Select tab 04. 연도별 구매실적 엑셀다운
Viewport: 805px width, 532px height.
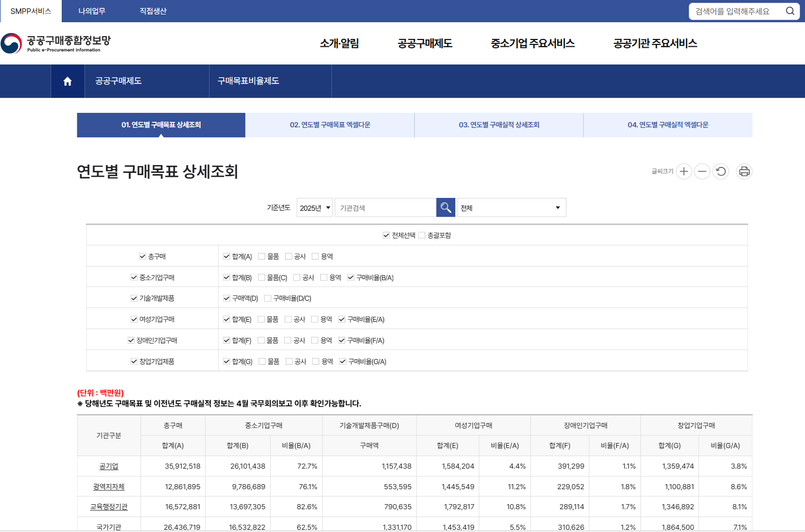668,125
